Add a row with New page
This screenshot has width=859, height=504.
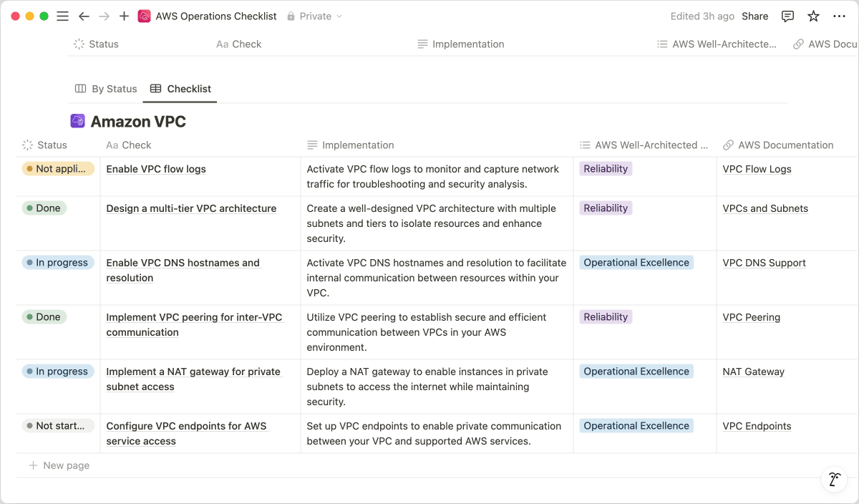click(x=59, y=465)
